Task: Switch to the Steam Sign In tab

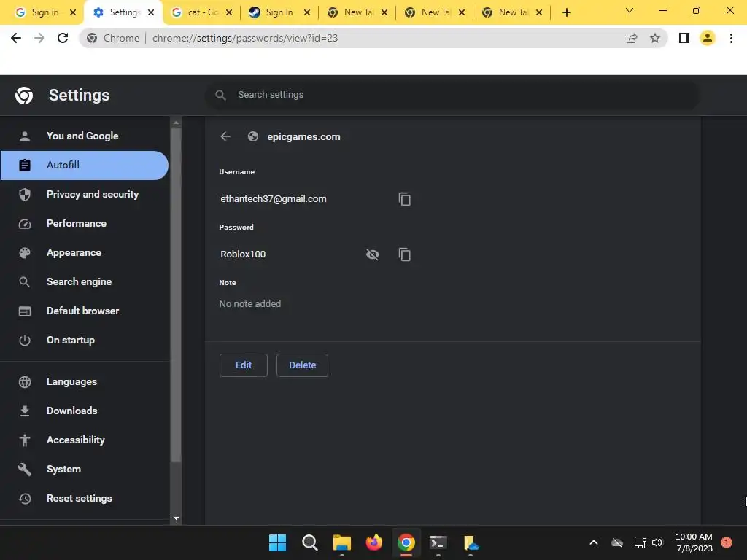Action: (271, 12)
